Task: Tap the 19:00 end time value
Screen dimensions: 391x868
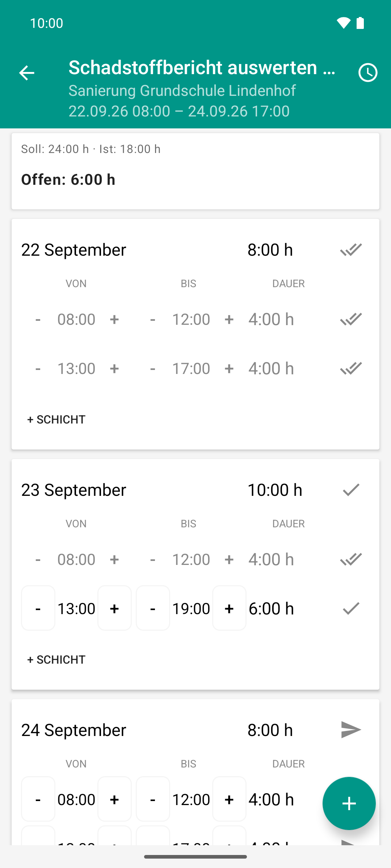Action: pyautogui.click(x=191, y=608)
